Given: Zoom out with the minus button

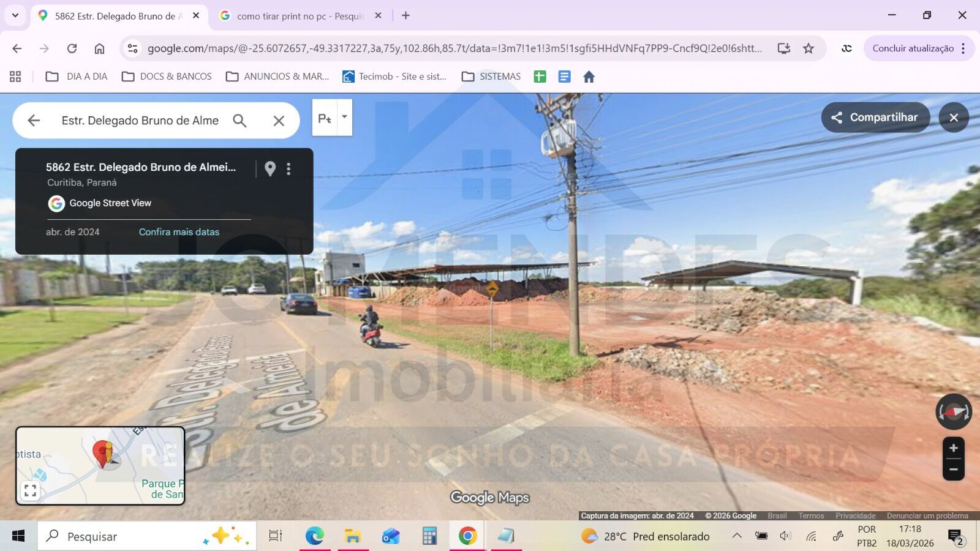Looking at the screenshot, I should tap(953, 470).
